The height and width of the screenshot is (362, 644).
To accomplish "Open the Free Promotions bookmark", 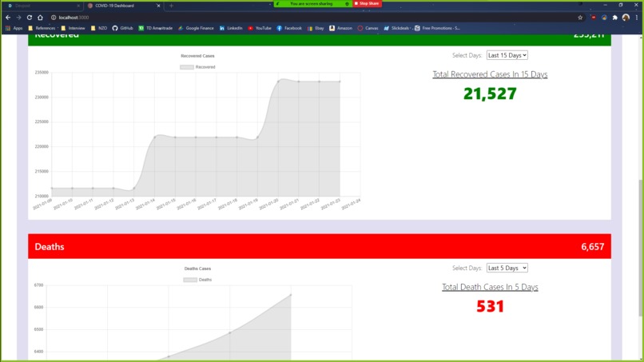I will pyautogui.click(x=437, y=28).
